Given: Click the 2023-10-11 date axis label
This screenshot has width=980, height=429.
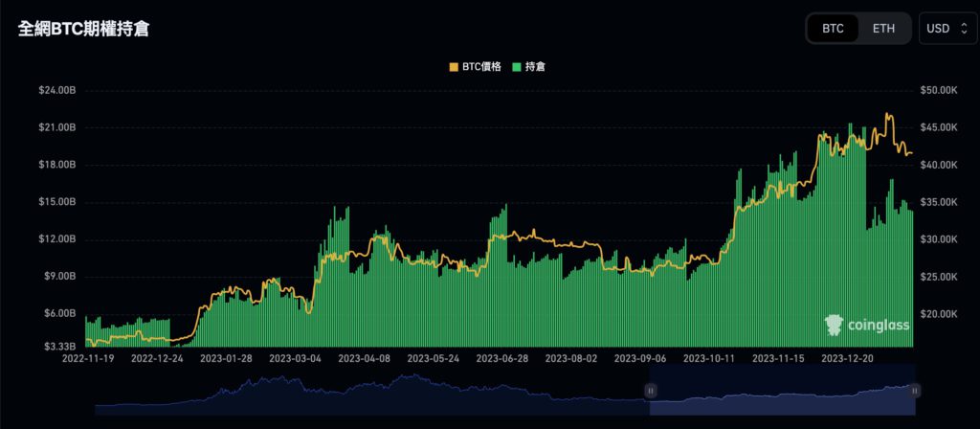Looking at the screenshot, I should tap(708, 359).
